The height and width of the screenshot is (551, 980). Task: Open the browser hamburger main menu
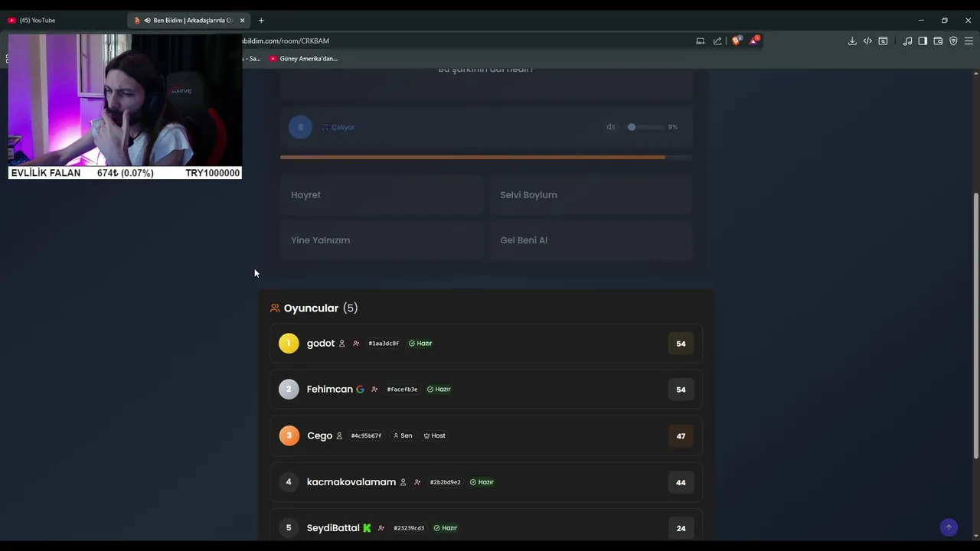(x=969, y=41)
